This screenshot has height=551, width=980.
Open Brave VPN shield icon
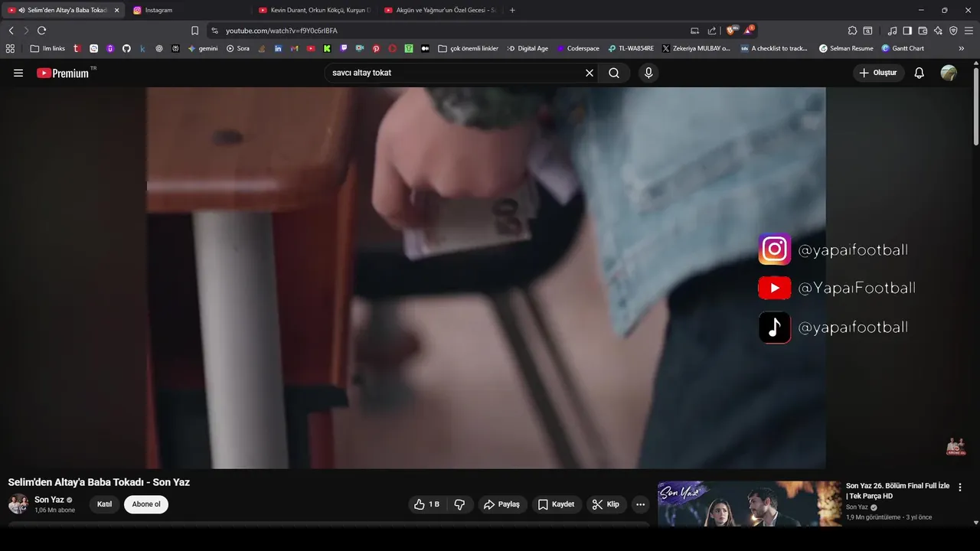tap(953, 31)
